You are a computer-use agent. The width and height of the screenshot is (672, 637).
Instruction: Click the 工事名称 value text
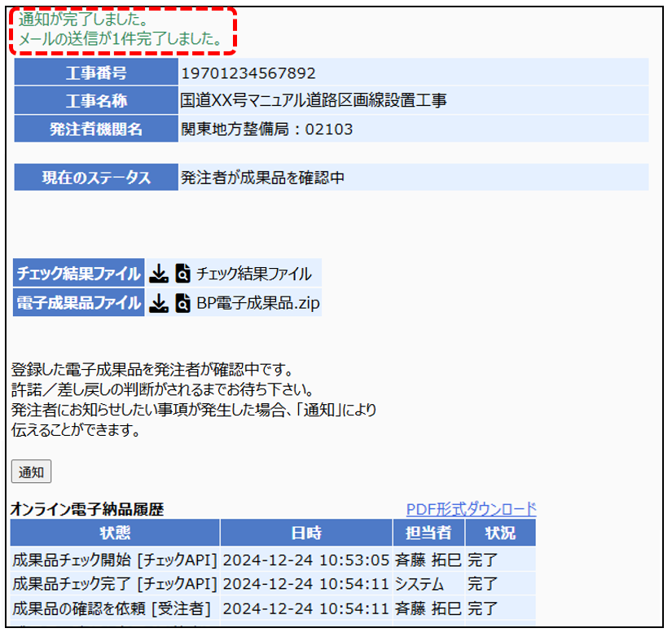click(314, 101)
